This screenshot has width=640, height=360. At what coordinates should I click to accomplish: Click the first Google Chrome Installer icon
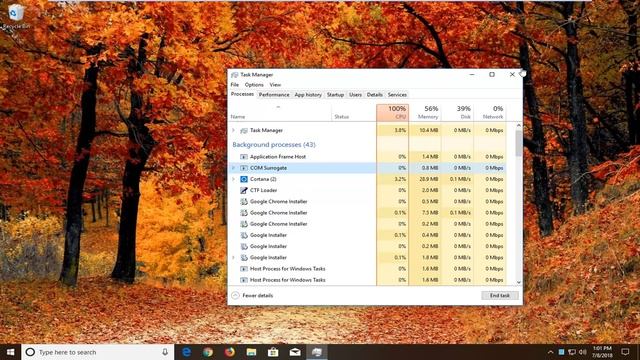coord(244,202)
